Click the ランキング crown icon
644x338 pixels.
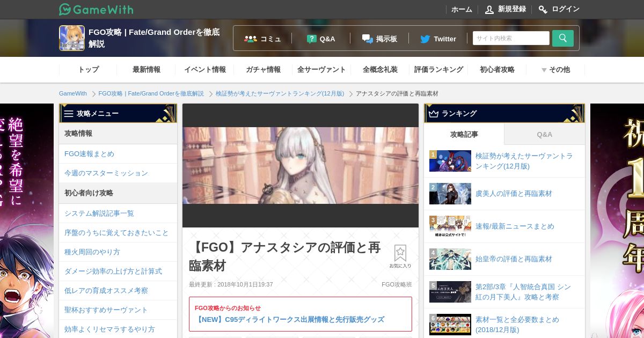(434, 114)
